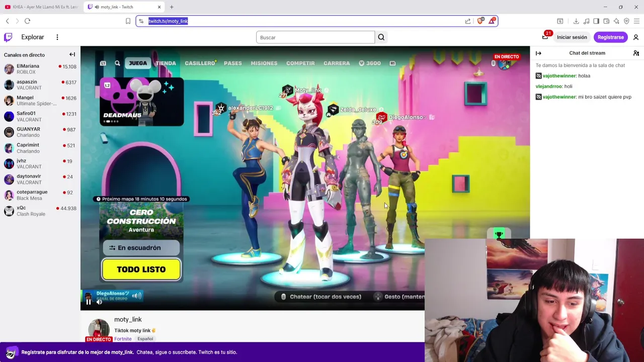Viewport: 644px width, 362px height.
Task: Switch to the KHEA YouTube tab
Action: (41, 7)
